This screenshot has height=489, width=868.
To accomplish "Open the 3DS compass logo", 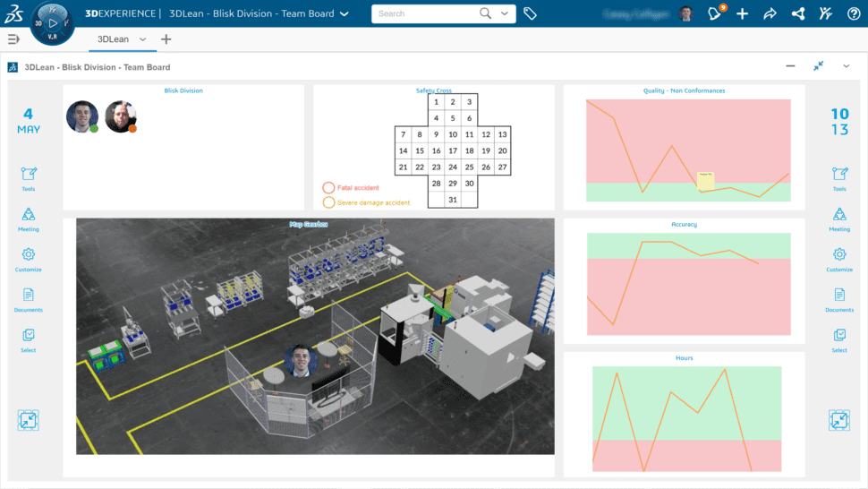I will click(x=13, y=13).
